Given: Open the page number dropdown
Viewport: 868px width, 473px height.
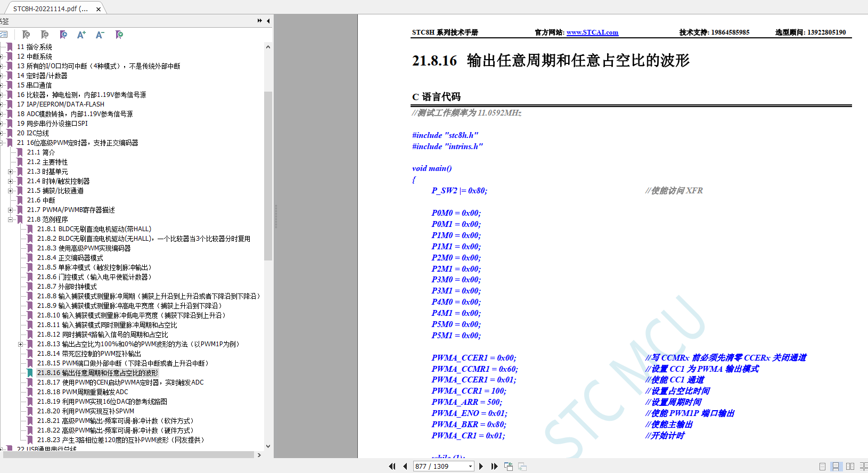Looking at the screenshot, I should [x=471, y=467].
